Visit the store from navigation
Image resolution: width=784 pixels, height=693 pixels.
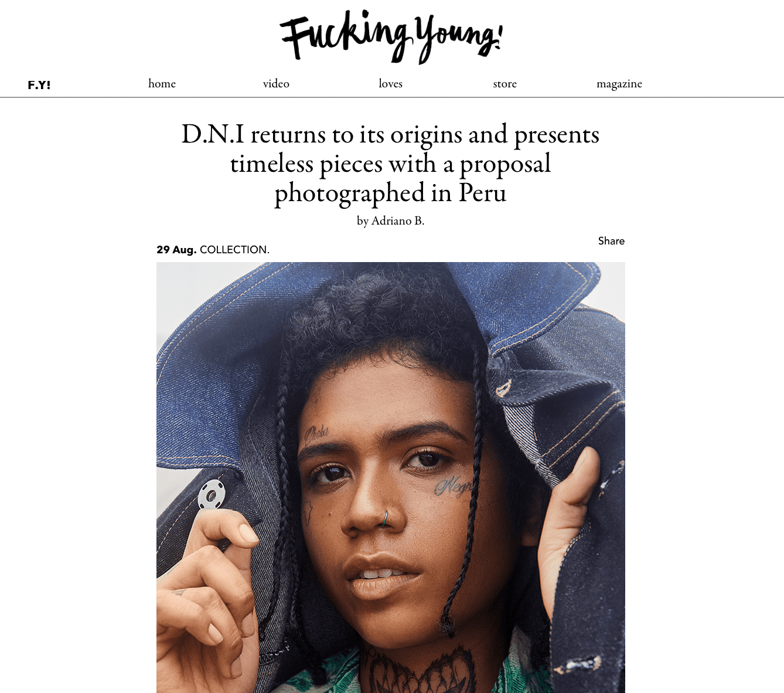pyautogui.click(x=505, y=83)
